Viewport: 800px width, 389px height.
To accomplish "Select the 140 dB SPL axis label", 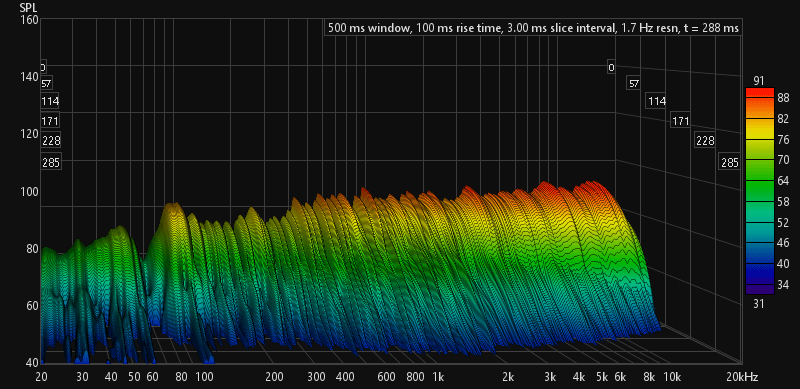I will pyautogui.click(x=28, y=77).
